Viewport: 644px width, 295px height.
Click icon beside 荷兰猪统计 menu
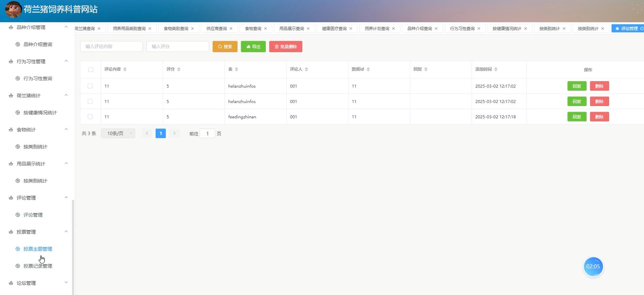pos(11,96)
